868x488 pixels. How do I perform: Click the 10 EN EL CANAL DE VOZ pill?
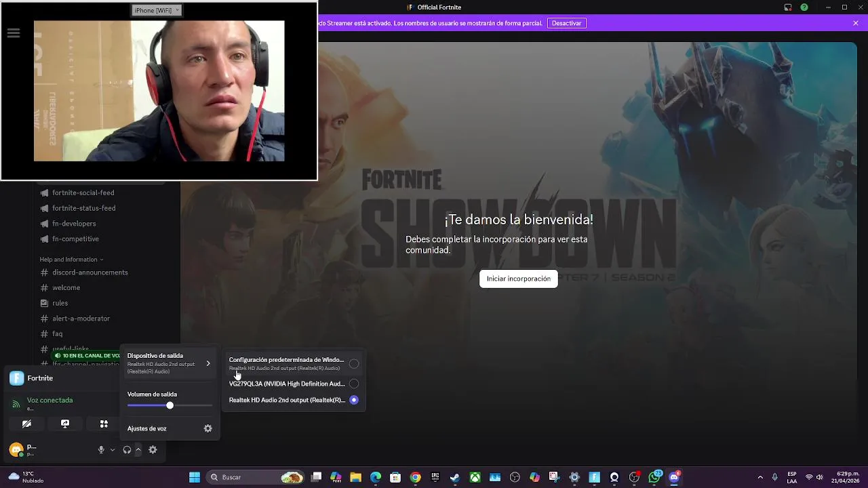click(x=87, y=356)
